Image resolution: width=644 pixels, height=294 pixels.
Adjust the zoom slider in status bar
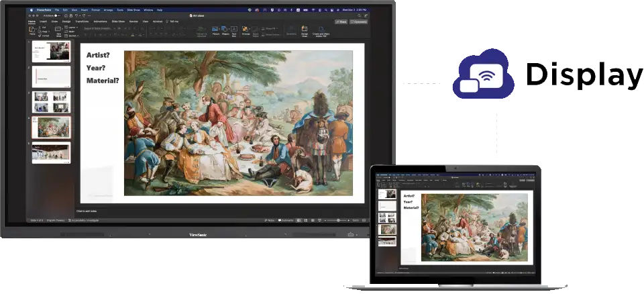[x=339, y=220]
